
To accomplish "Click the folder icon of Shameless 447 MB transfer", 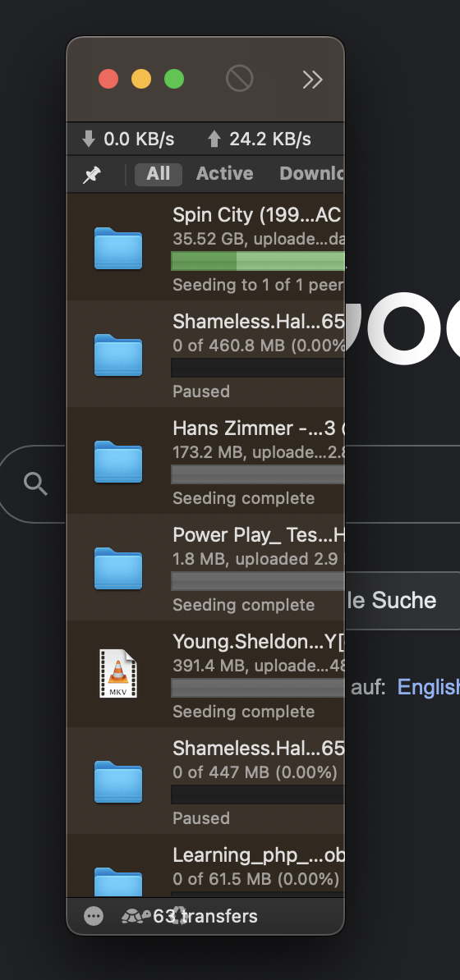I will (118, 781).
